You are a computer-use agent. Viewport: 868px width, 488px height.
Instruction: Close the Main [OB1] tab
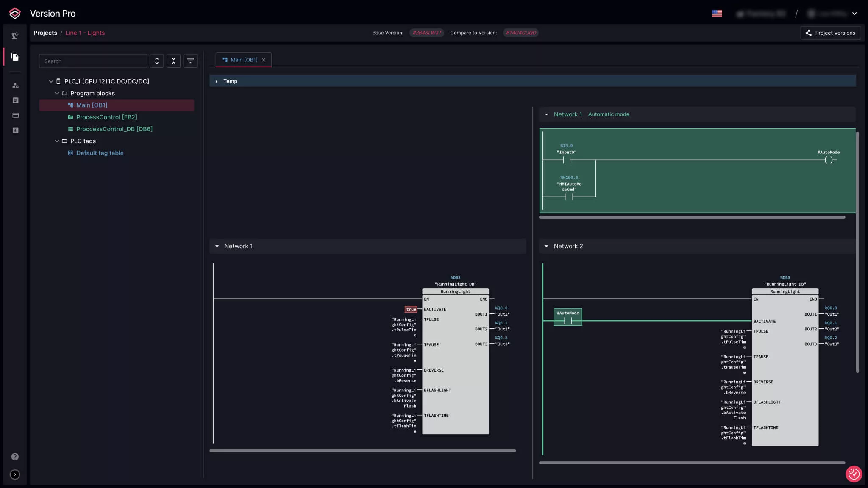click(x=264, y=60)
